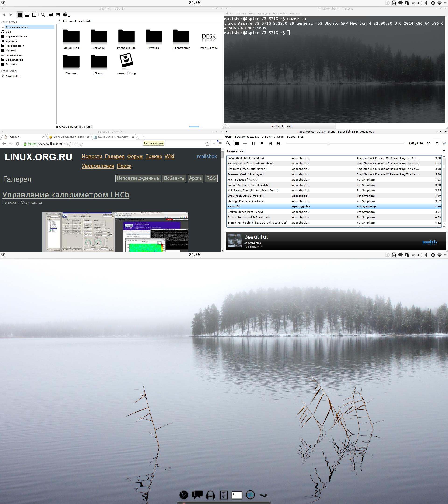Open Steam from the bottom dock
The width and height of the screenshot is (448, 504).
tap(264, 495)
